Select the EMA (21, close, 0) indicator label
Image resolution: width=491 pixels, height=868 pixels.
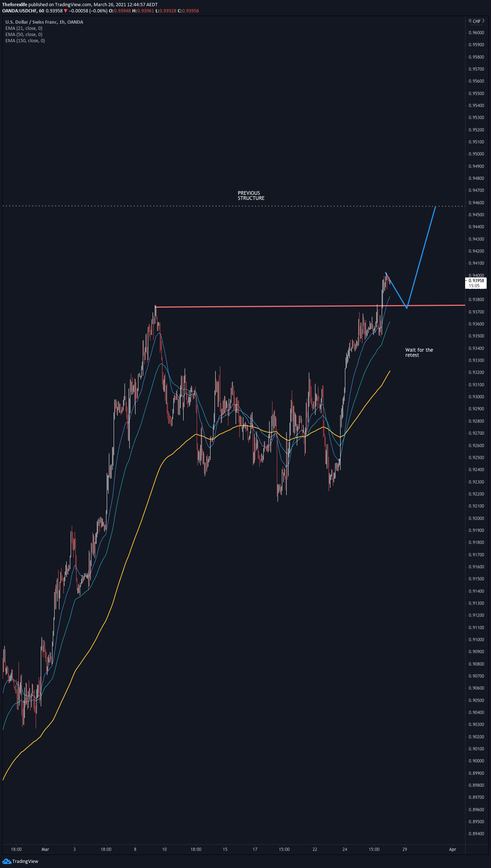pos(24,28)
